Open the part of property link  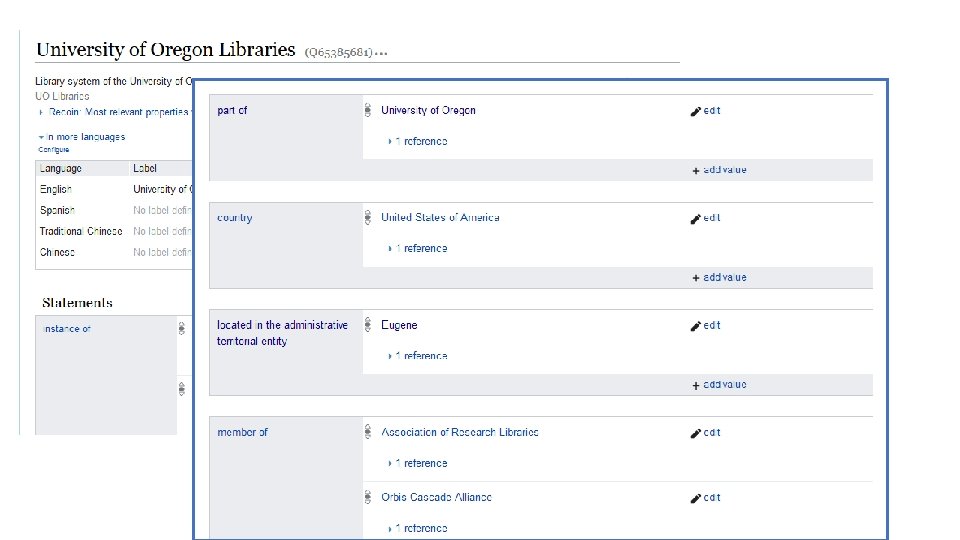232,110
